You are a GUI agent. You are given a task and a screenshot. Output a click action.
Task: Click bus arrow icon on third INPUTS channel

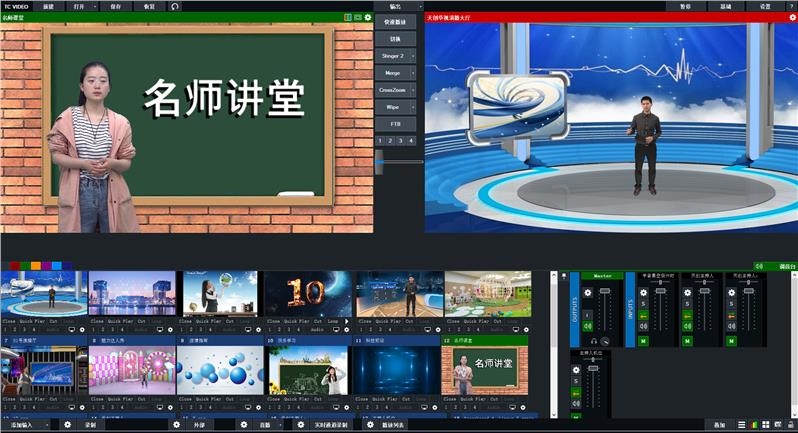(731, 316)
